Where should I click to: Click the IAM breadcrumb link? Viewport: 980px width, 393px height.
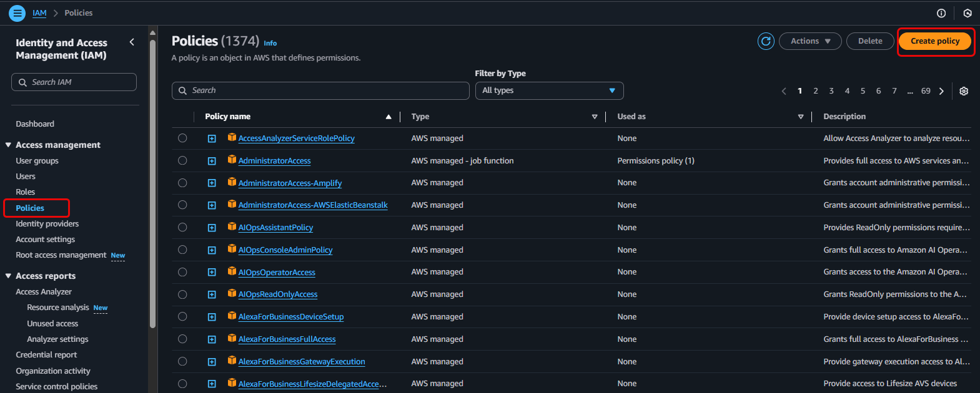pyautogui.click(x=39, y=13)
